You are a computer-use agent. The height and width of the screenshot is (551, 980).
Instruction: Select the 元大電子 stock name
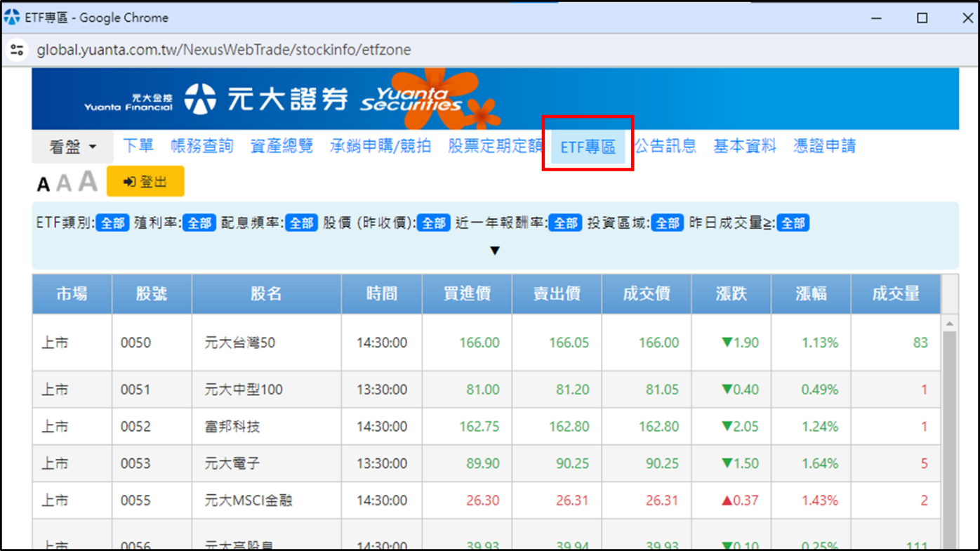(232, 464)
